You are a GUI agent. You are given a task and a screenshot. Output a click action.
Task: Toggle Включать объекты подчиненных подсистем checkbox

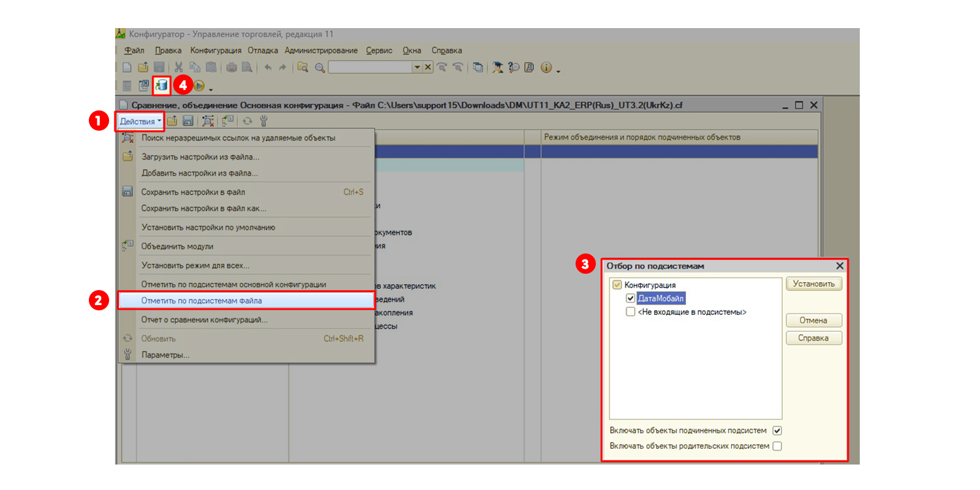pos(777,431)
